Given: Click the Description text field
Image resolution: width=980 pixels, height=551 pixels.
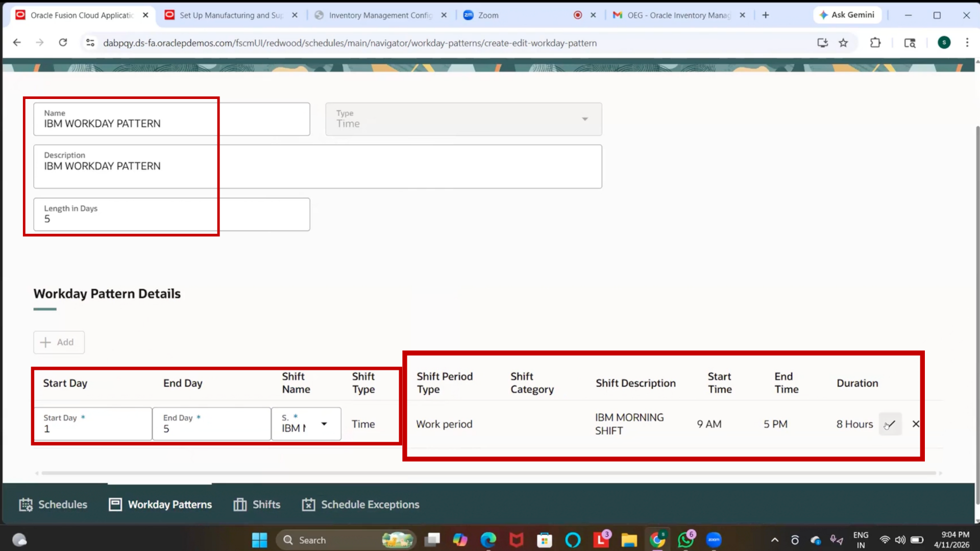Looking at the screenshot, I should pyautogui.click(x=317, y=166).
